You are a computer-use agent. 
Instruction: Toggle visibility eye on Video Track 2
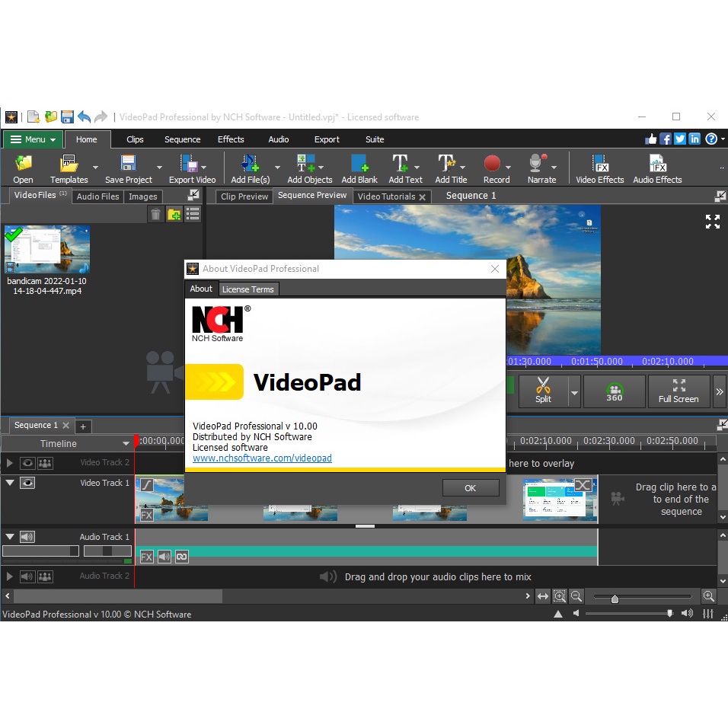(27, 462)
